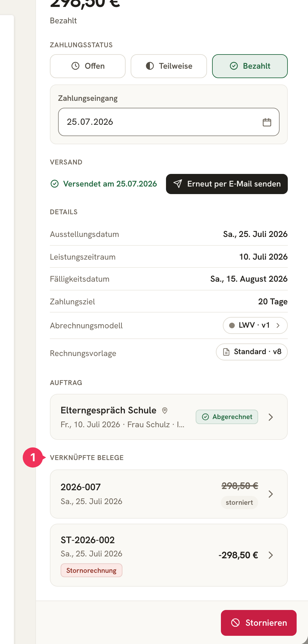This screenshot has height=644, width=308.
Task: Click the location pin next to Elterngespräch Schule
Action: (x=164, y=410)
